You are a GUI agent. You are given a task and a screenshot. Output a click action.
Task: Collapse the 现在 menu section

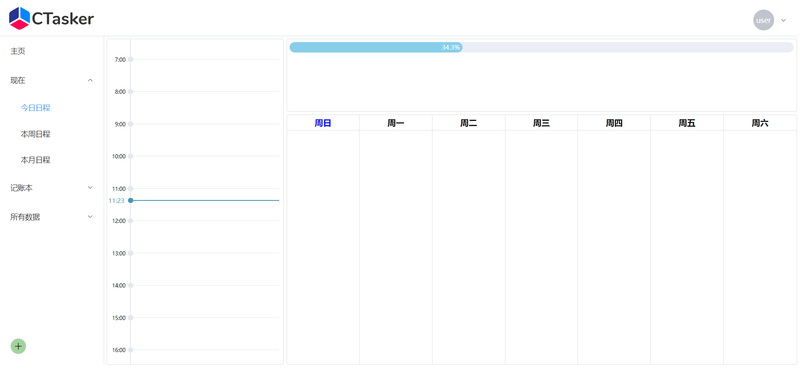pos(52,80)
